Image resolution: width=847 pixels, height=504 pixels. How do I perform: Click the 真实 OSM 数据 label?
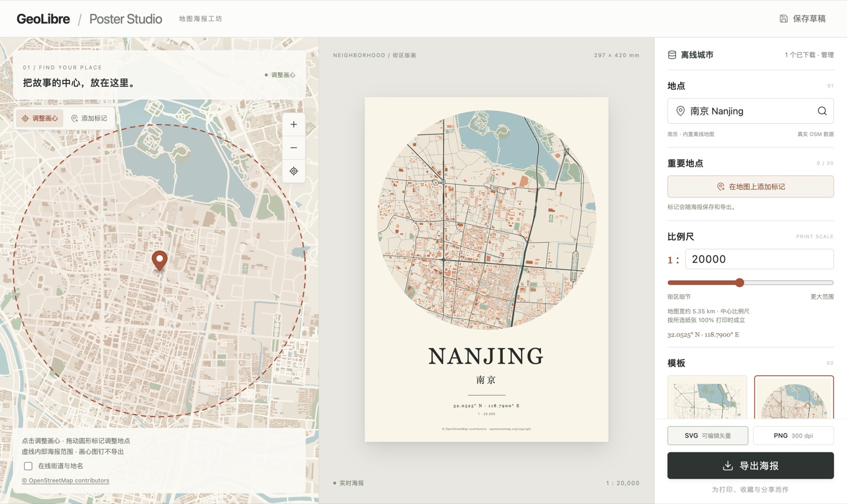pos(816,134)
